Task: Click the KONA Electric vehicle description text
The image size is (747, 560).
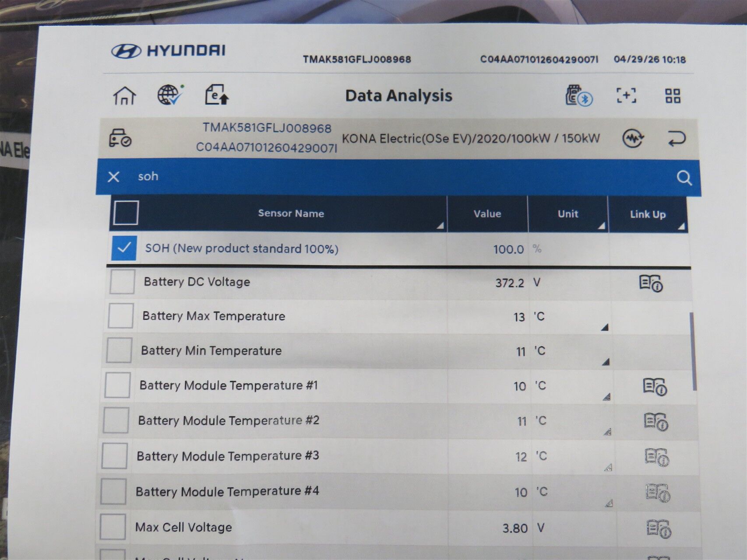Action: (x=471, y=139)
